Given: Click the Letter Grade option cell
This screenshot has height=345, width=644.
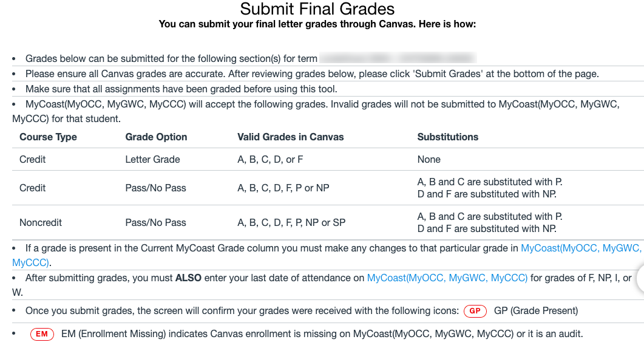Looking at the screenshot, I should click(x=152, y=159).
